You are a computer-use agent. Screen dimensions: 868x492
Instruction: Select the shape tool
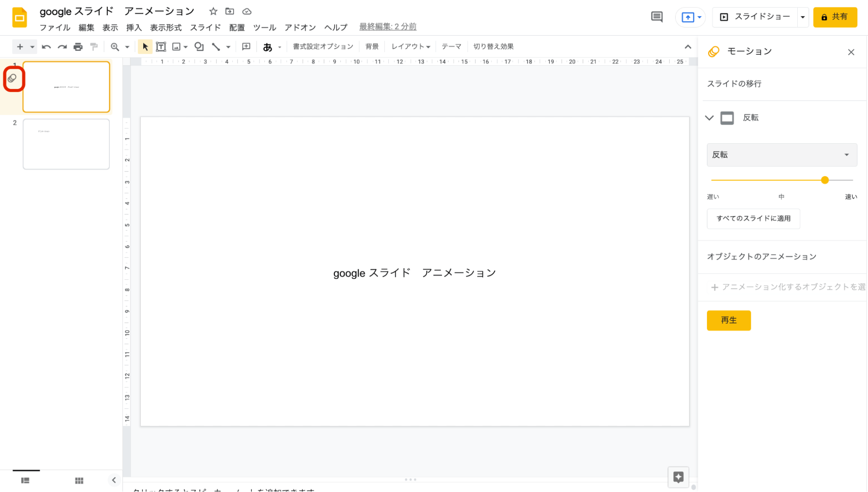pyautogui.click(x=199, y=46)
